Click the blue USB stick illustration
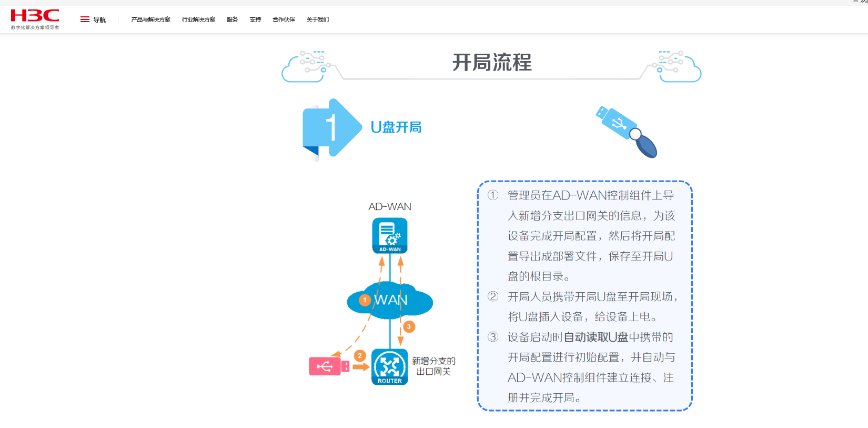Viewport: 868px width, 428px height. coord(625,131)
